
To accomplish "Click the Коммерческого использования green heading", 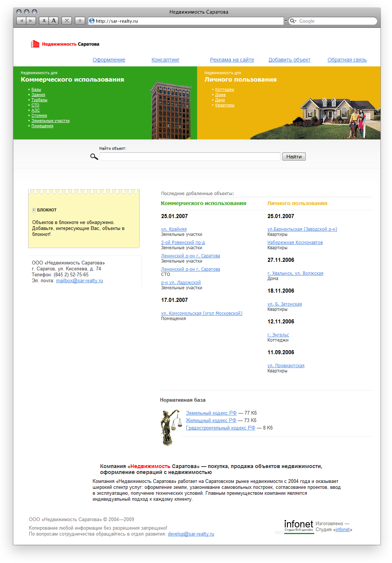I will pos(203,203).
